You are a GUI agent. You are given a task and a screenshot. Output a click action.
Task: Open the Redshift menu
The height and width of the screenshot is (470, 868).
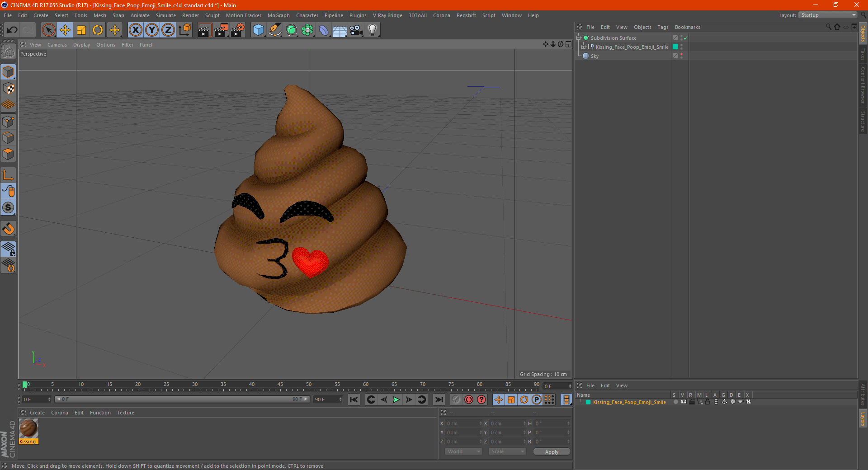466,15
